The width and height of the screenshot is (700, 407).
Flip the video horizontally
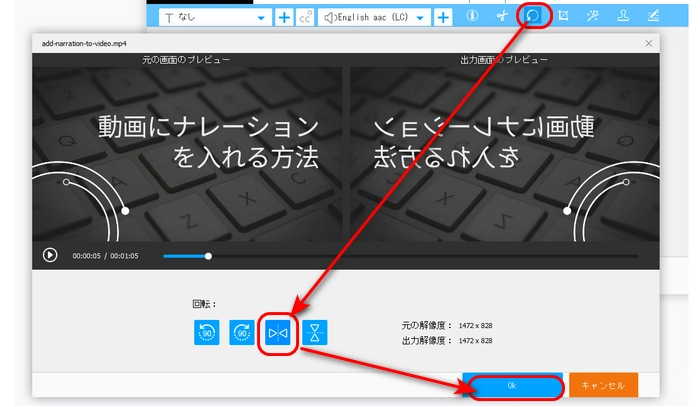(x=278, y=333)
